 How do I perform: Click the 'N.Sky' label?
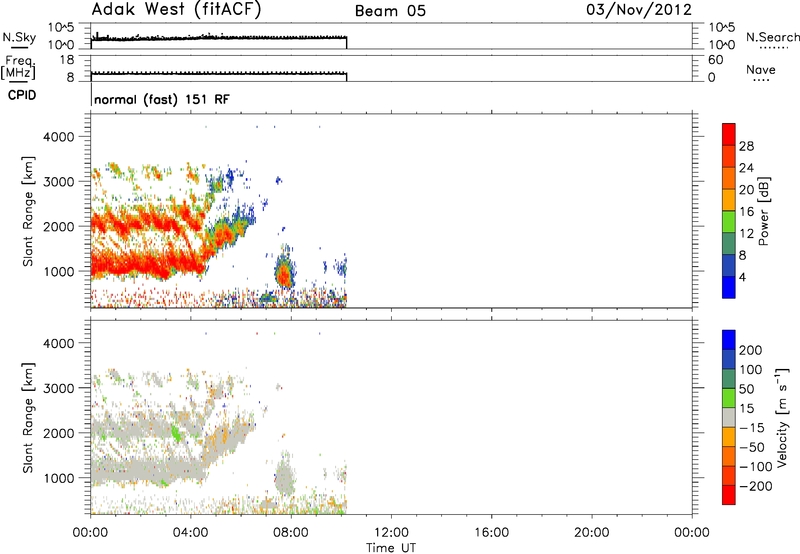[19, 37]
